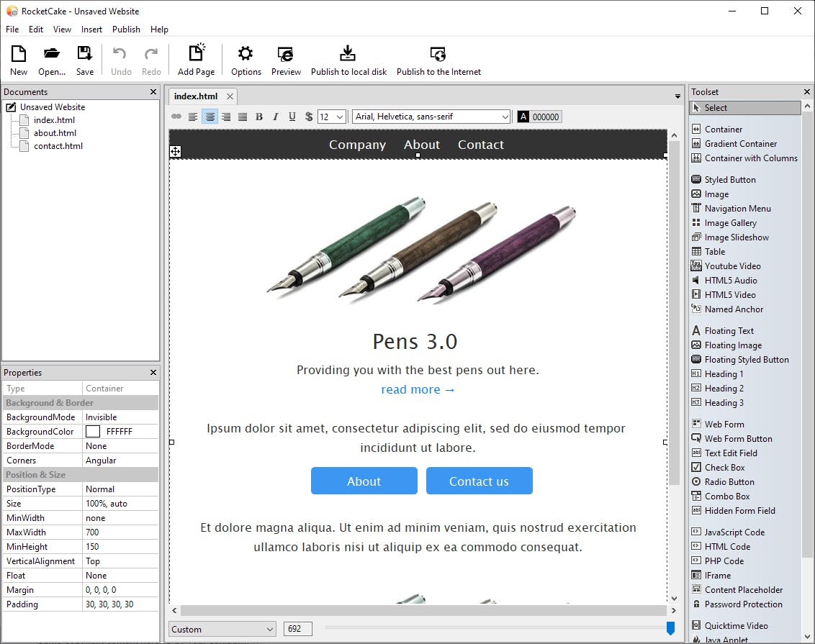Open the Insert menu
This screenshot has height=644, width=815.
pos(91,30)
